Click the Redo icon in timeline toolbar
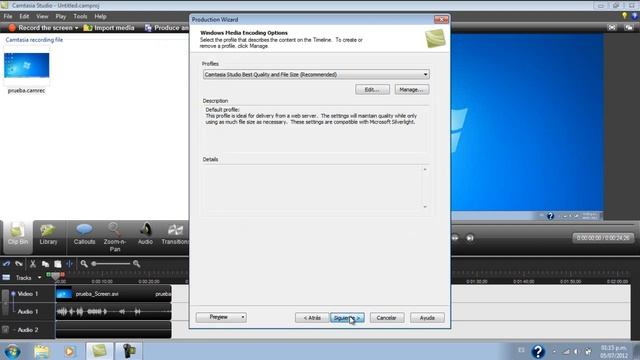 click(19, 264)
